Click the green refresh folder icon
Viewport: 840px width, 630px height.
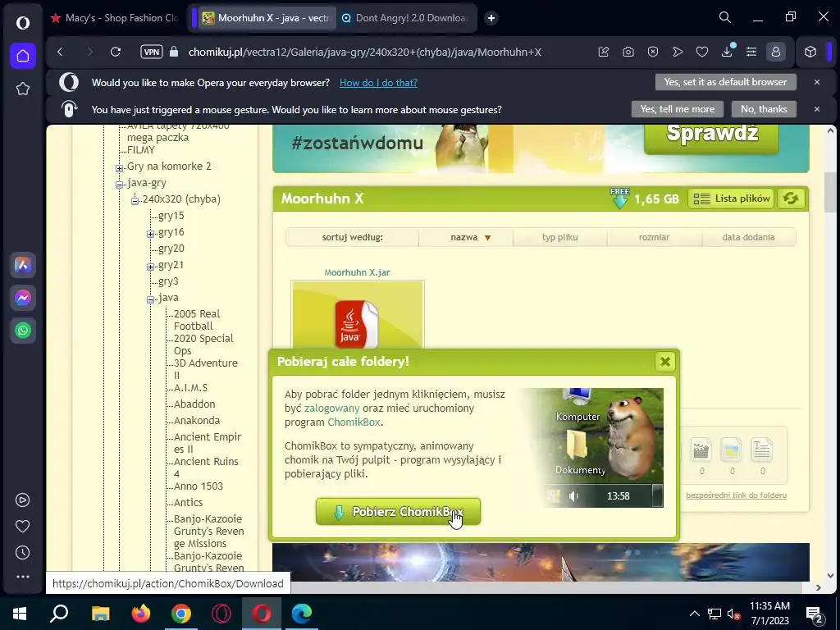click(x=791, y=199)
